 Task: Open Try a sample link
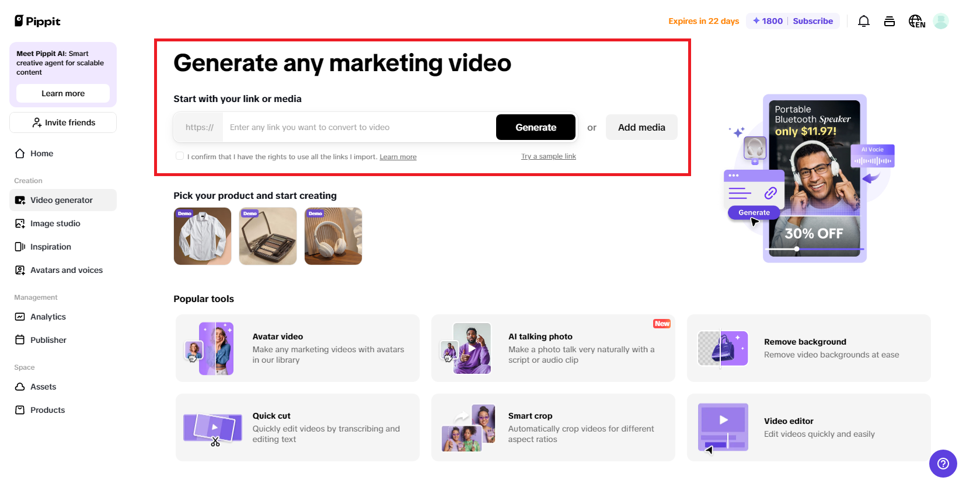[x=548, y=156]
